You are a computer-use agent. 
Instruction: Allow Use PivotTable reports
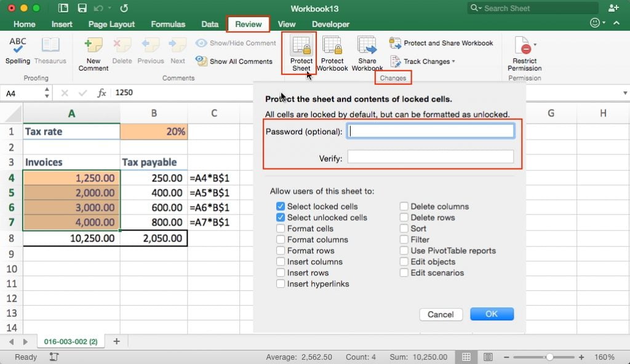[404, 250]
